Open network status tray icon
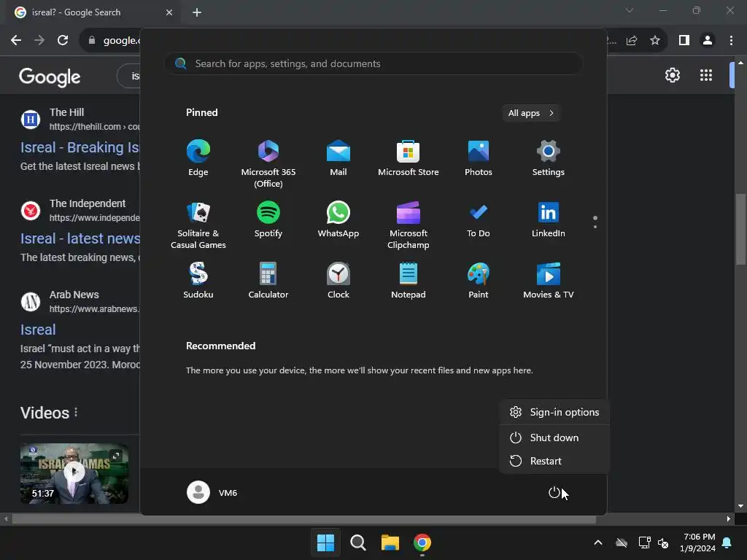Screen dimensions: 747x560 645,542
